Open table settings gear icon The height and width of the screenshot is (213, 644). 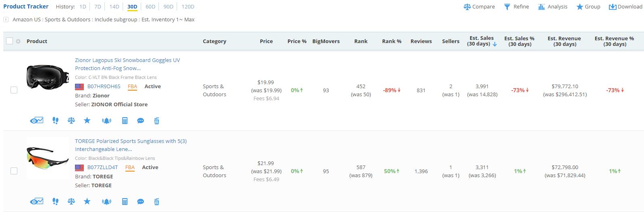(18, 41)
